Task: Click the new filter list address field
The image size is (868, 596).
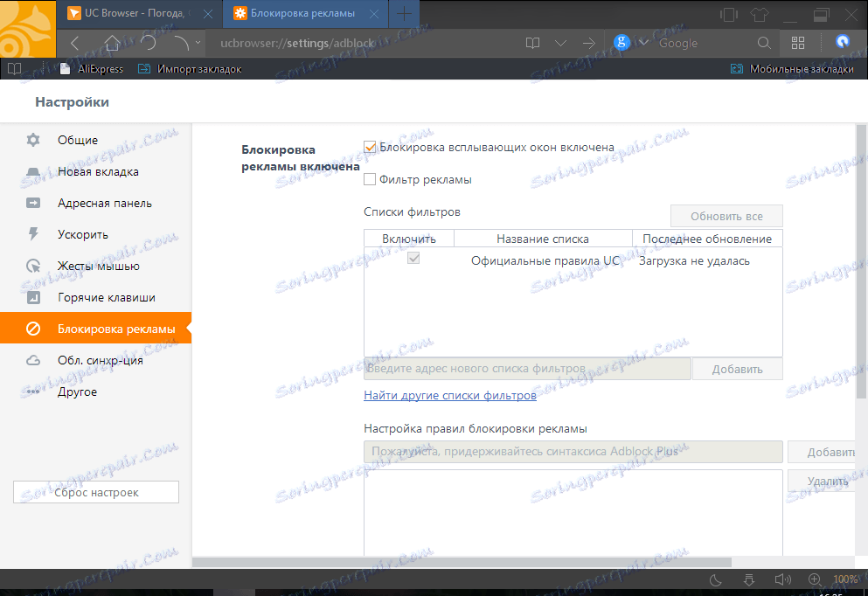Action: pyautogui.click(x=527, y=369)
